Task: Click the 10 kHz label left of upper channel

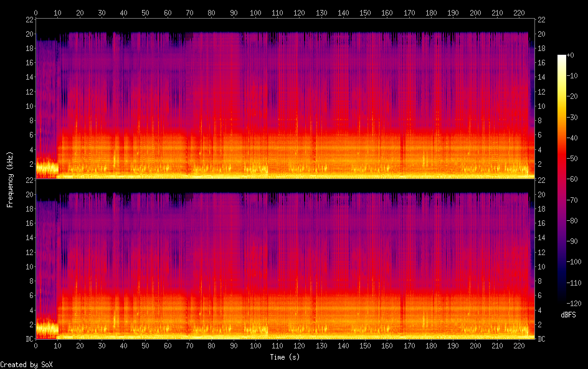Action: coord(27,106)
